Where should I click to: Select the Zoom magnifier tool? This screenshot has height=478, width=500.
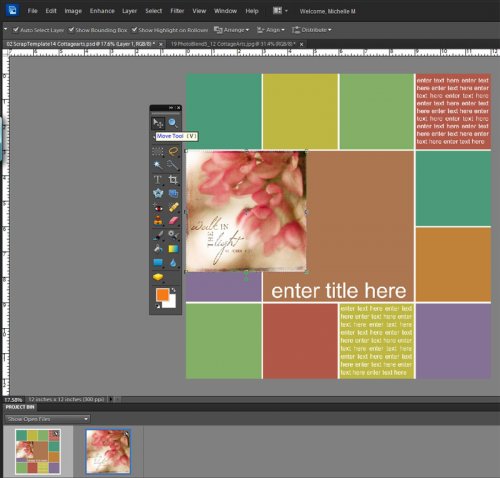click(x=173, y=123)
